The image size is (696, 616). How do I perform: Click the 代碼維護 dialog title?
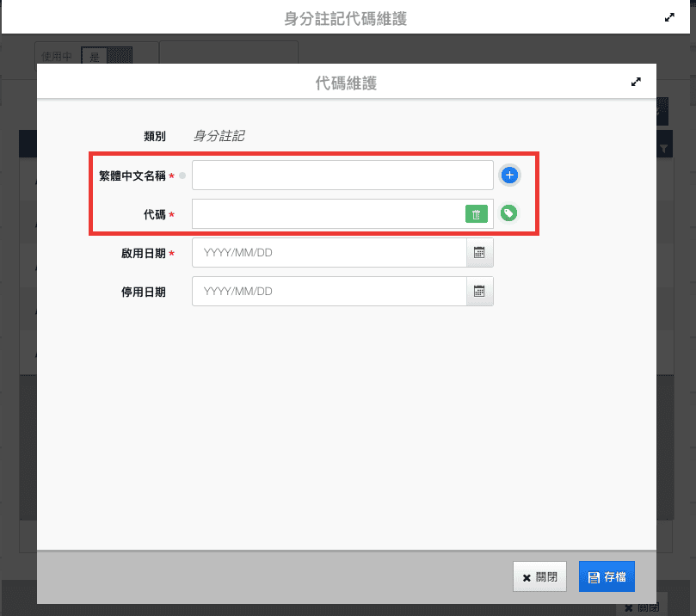click(x=346, y=83)
